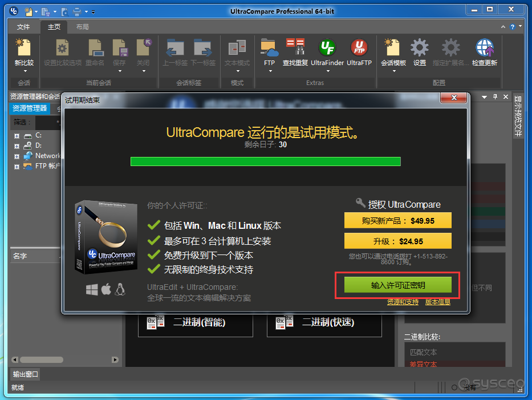The image size is (532, 400).
Task: Close the trial expired (试用期结束) dialog
Action: 454,98
